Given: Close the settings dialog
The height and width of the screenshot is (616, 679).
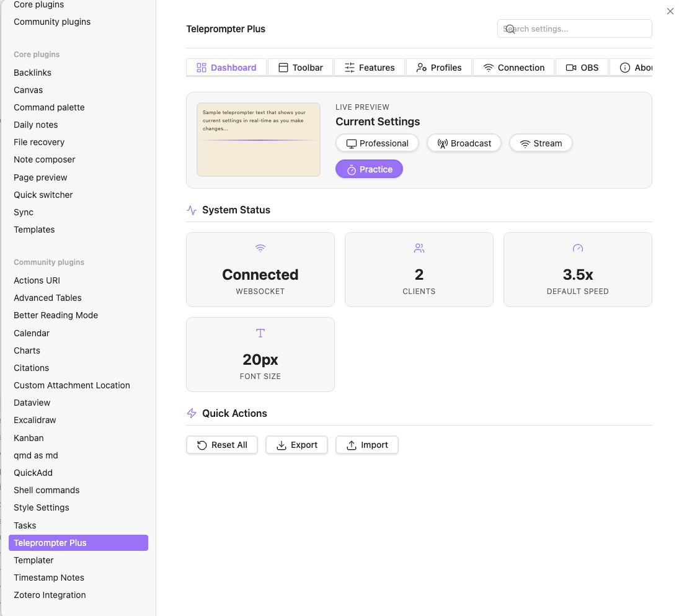Looking at the screenshot, I should click(x=670, y=11).
